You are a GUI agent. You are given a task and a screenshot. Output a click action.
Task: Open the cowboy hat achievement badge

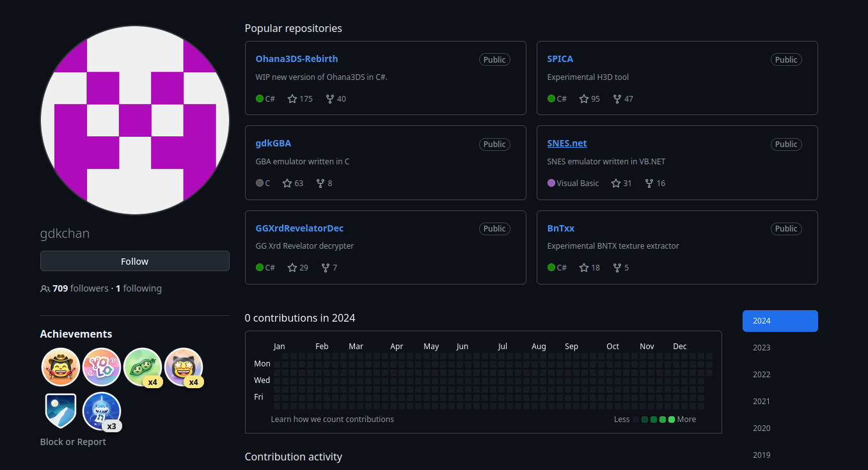click(x=61, y=367)
